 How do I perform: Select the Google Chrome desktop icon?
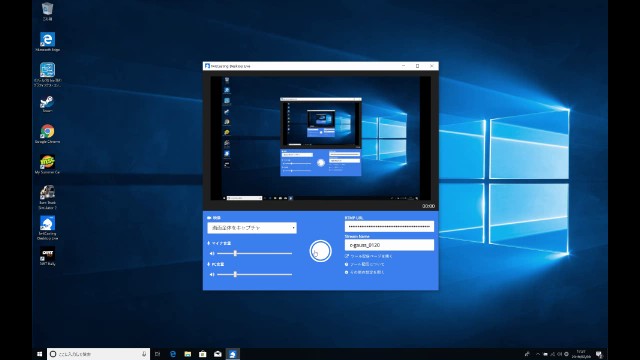(47, 134)
